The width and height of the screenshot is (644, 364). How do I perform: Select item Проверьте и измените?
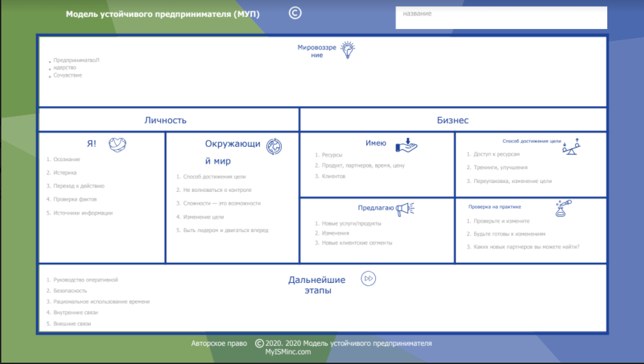click(x=502, y=221)
